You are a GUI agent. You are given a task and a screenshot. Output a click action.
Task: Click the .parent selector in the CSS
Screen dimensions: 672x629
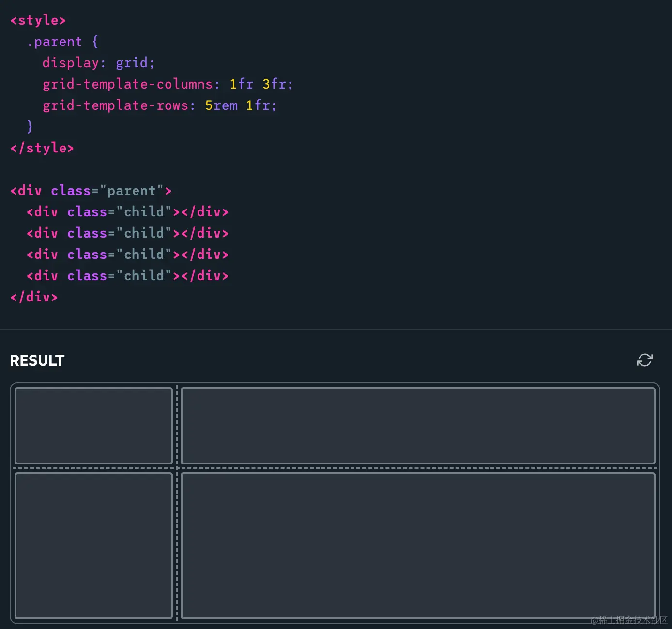tap(54, 42)
